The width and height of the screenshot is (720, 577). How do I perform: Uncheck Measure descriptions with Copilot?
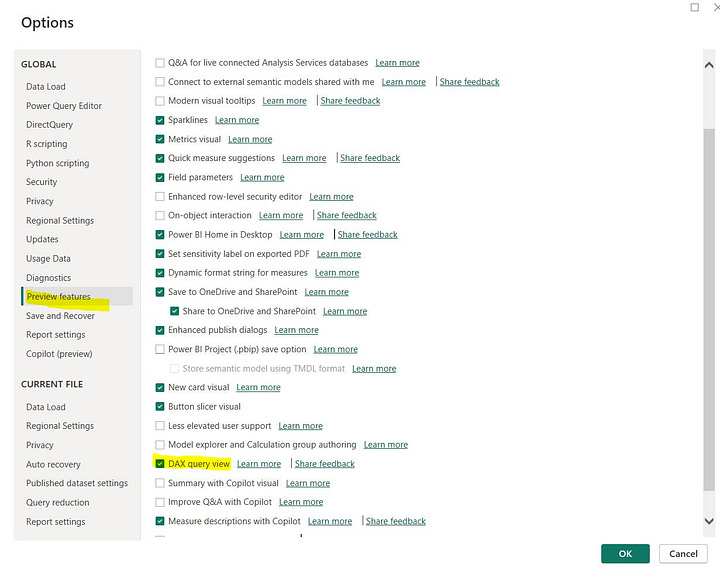160,521
